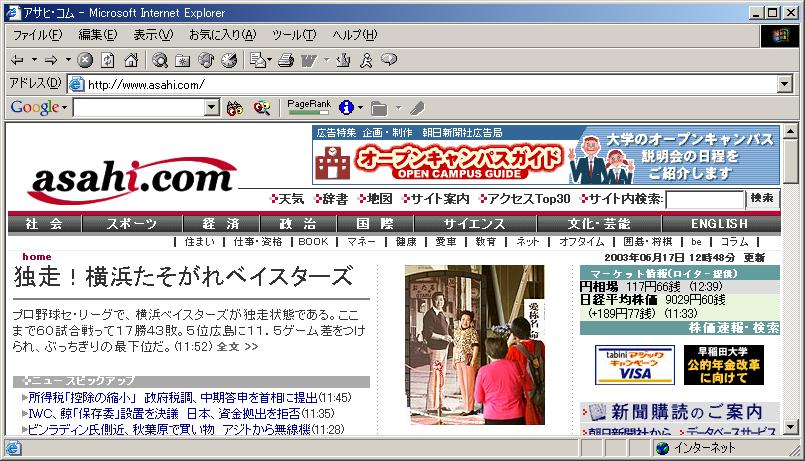This screenshot has height=461, width=805.
Task: Click the Google toolbar highlighter pen icon
Action: (x=417, y=108)
